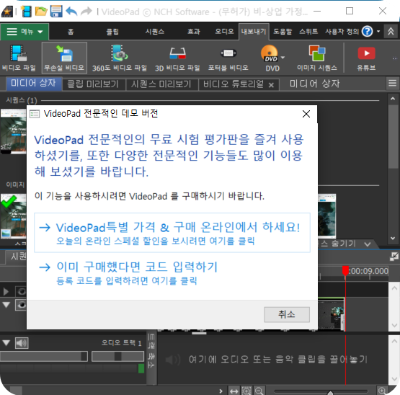The image size is (400, 395).
Task: Open the 도움말 ribbon tab
Action: 283,32
